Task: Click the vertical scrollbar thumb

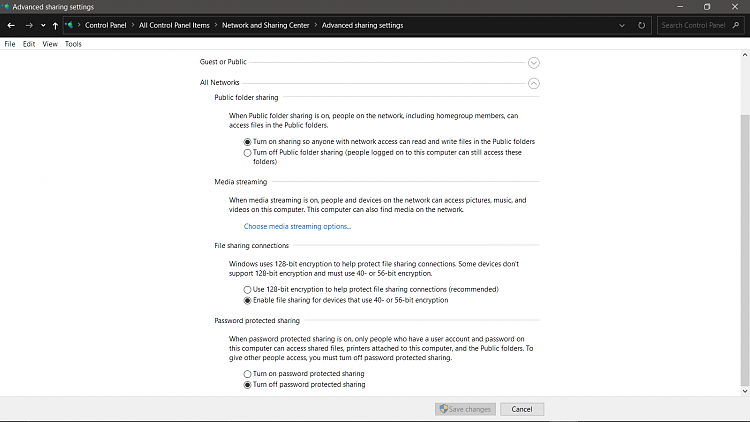Action: coord(745,250)
